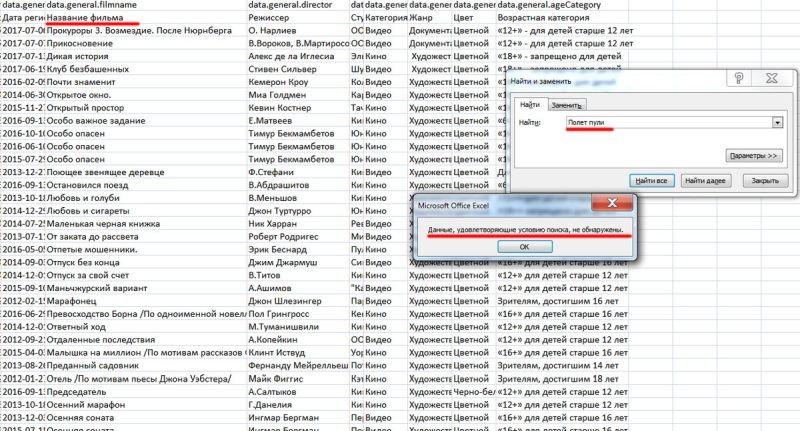Select the Найти tab

[x=530, y=104]
